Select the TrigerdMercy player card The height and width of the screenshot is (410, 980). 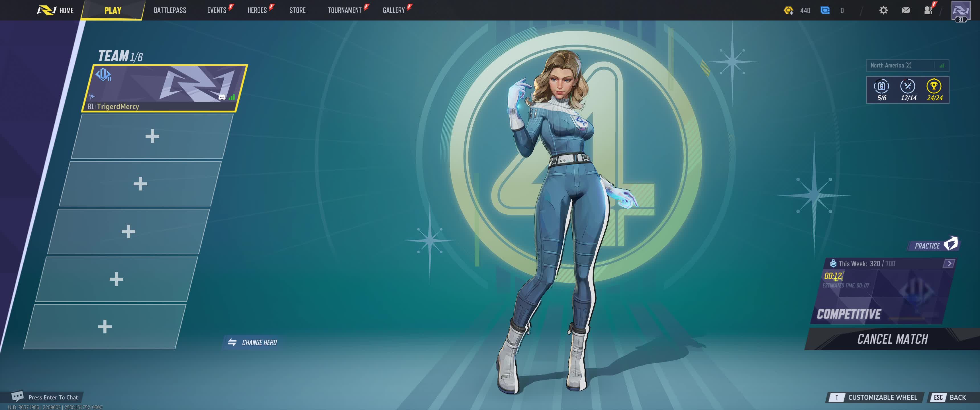(x=165, y=88)
